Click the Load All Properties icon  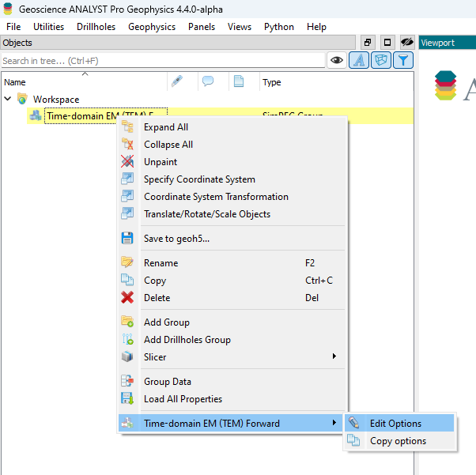coord(127,398)
